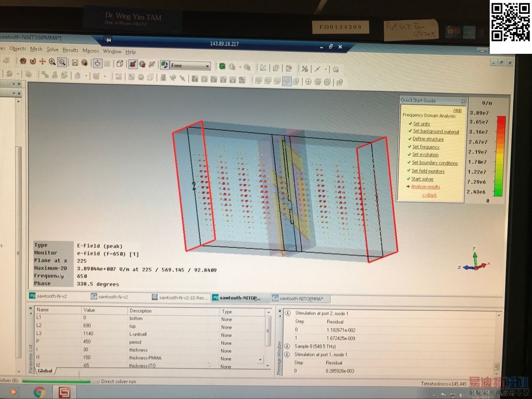Click 'Sample 8 (548.5 THz)' message line
Screen dimensions: 532x399
point(315,346)
